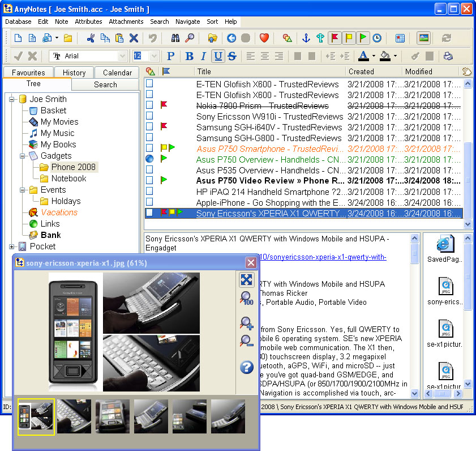Click fit-to-window icon in image viewer

coord(247,279)
